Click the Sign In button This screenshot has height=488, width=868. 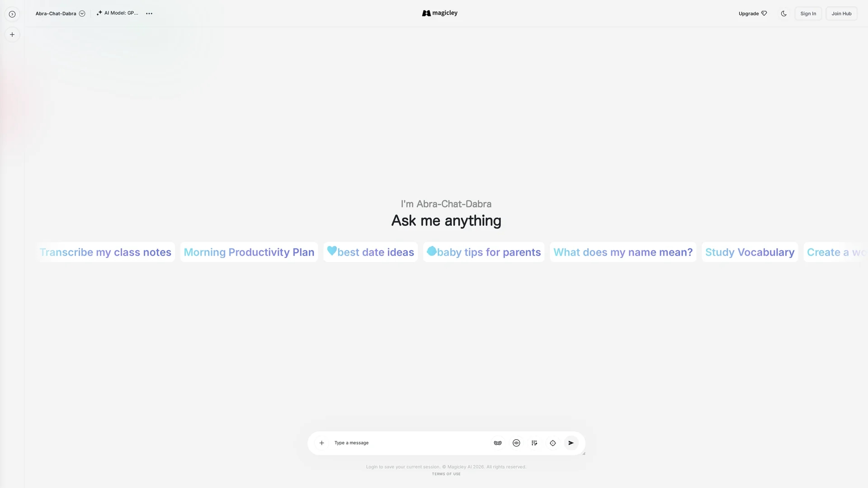808,14
